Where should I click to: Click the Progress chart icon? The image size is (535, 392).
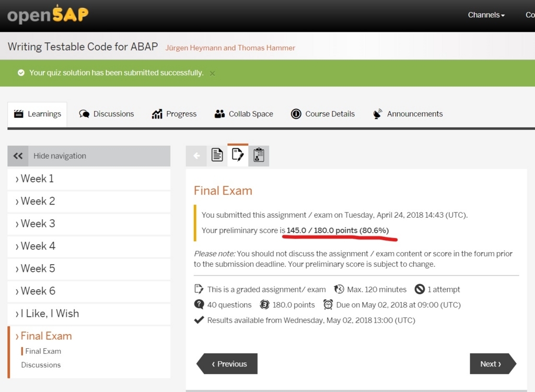[x=157, y=114]
